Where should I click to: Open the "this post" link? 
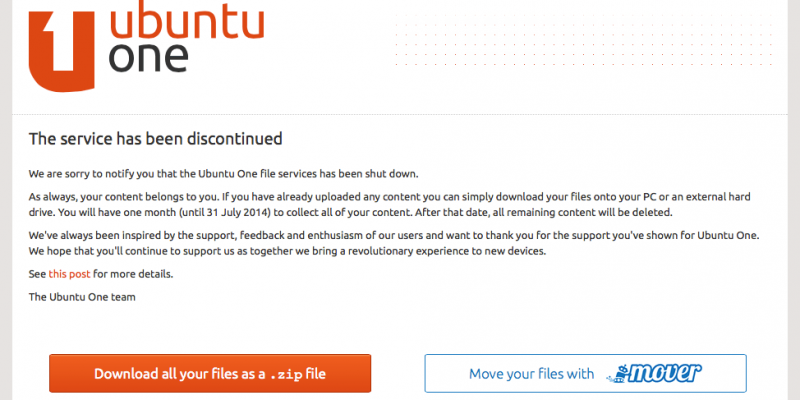[69, 274]
